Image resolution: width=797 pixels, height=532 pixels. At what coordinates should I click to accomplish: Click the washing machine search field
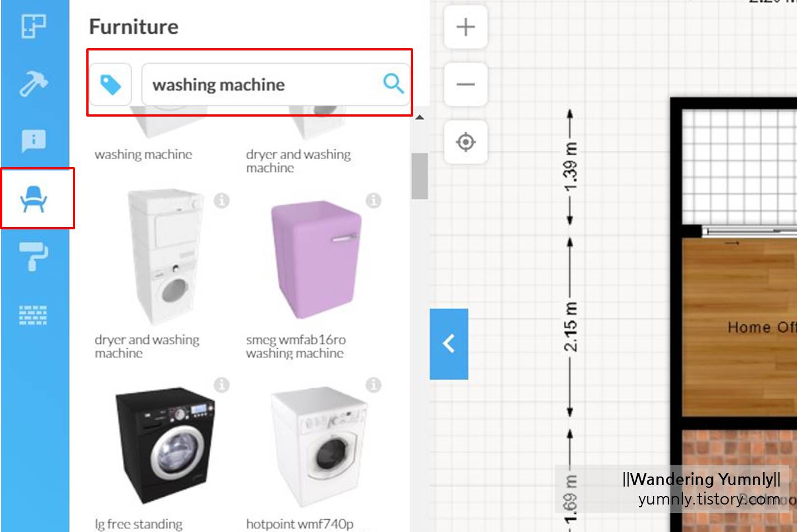click(x=275, y=85)
